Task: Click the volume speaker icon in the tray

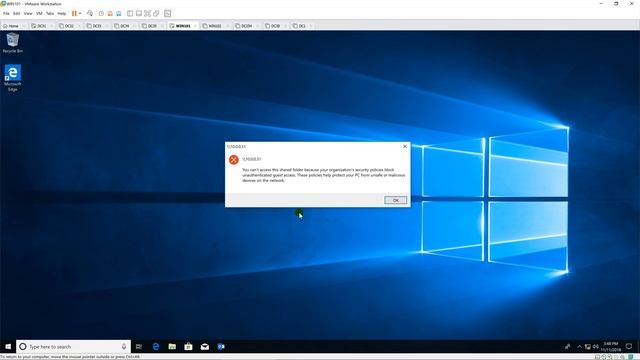Action: click(x=596, y=347)
